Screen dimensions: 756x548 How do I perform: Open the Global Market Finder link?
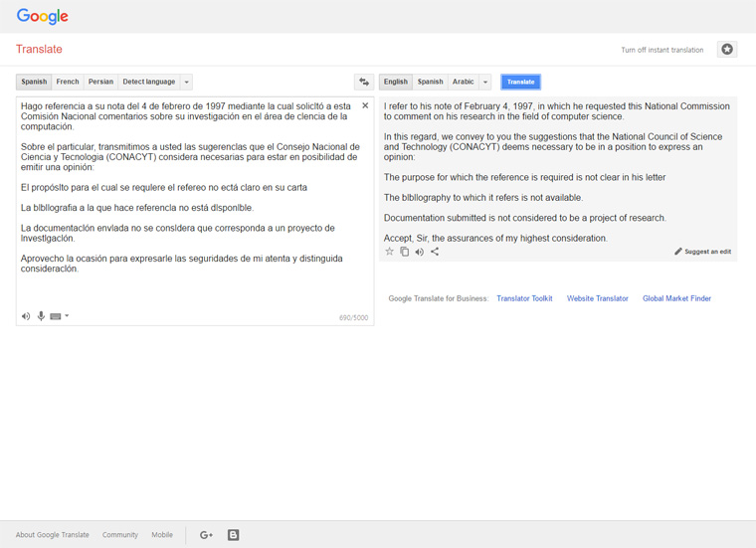click(x=676, y=298)
